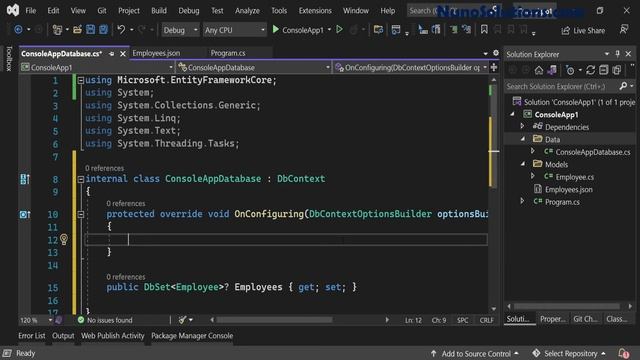Click the New Project toolbar icon

57,30
